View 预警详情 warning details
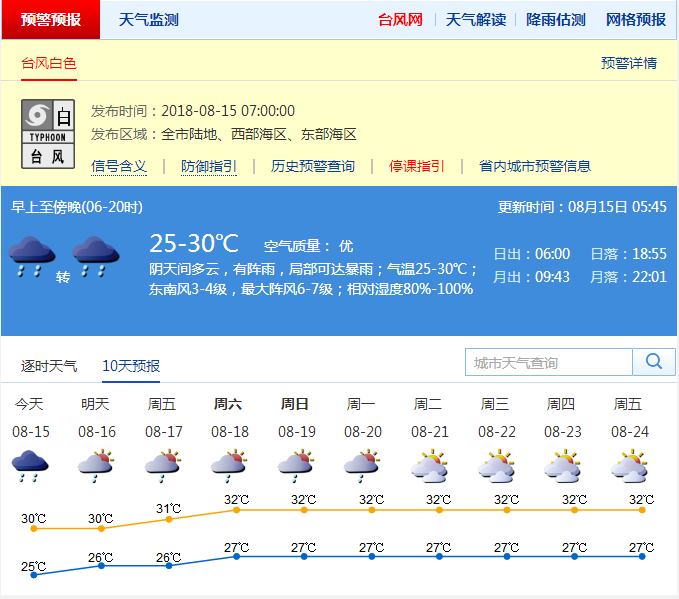This screenshot has width=679, height=599. (629, 63)
